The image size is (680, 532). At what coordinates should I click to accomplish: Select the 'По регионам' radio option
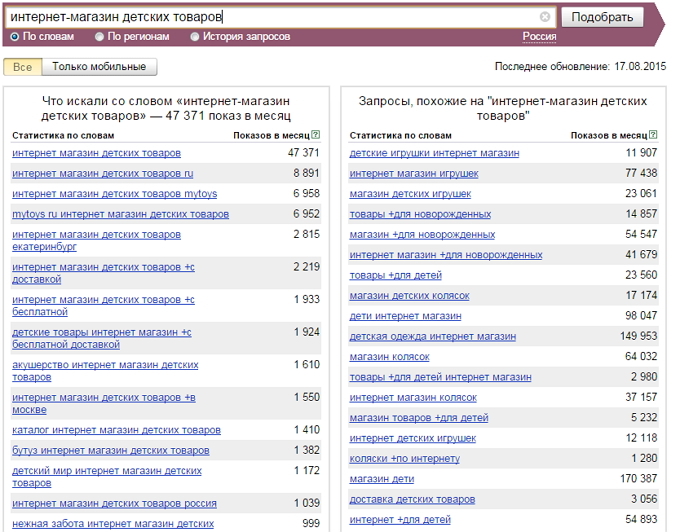[99, 37]
